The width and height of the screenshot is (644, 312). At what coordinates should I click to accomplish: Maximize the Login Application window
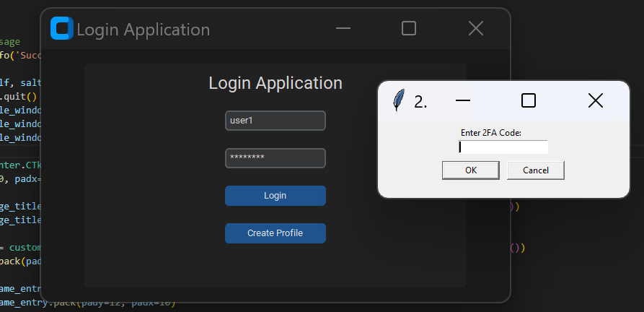[x=409, y=28]
